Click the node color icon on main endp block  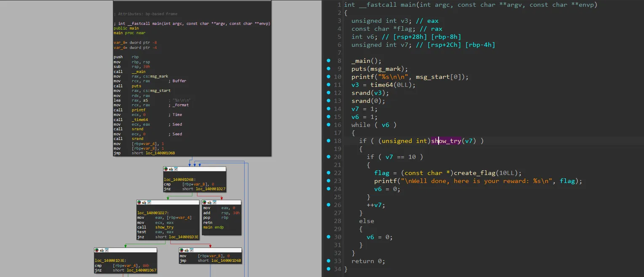[x=205, y=202]
